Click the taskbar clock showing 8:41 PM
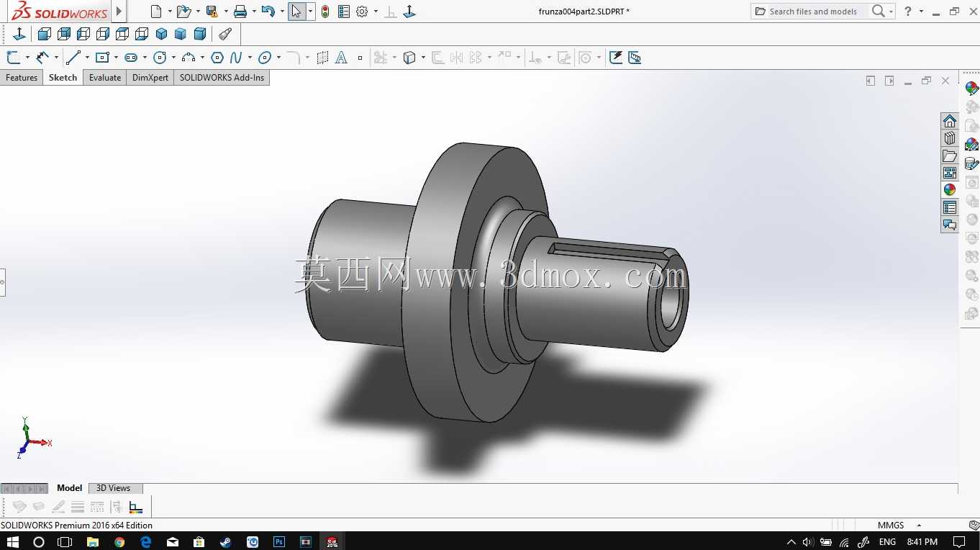 (x=922, y=541)
